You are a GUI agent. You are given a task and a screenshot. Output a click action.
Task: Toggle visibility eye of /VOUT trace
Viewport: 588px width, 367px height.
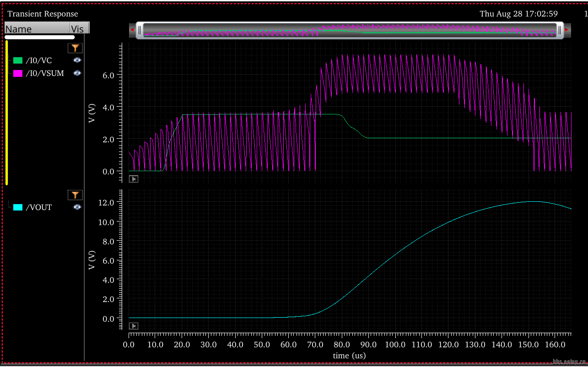pyautogui.click(x=77, y=207)
